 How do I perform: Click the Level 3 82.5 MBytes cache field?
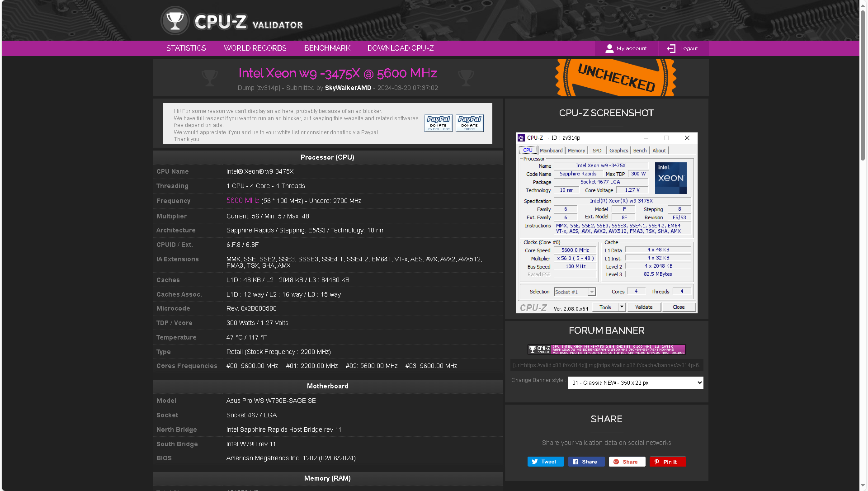658,274
